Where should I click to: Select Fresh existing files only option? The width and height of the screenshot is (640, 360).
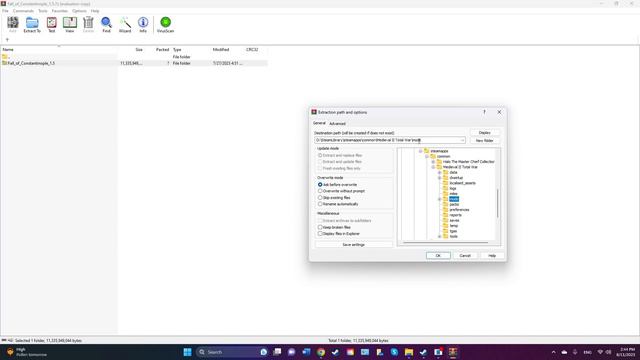(320, 168)
